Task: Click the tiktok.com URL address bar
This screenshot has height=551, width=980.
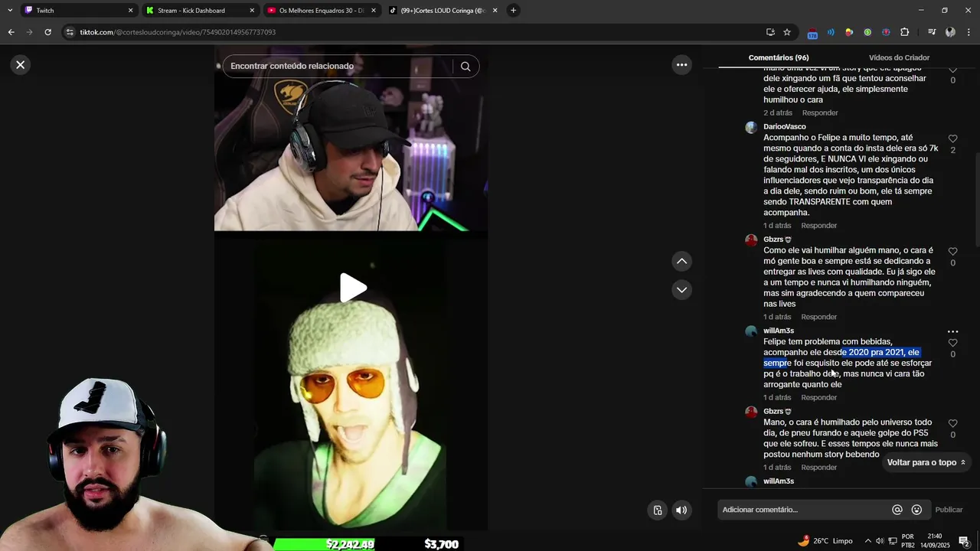Action: (413, 32)
